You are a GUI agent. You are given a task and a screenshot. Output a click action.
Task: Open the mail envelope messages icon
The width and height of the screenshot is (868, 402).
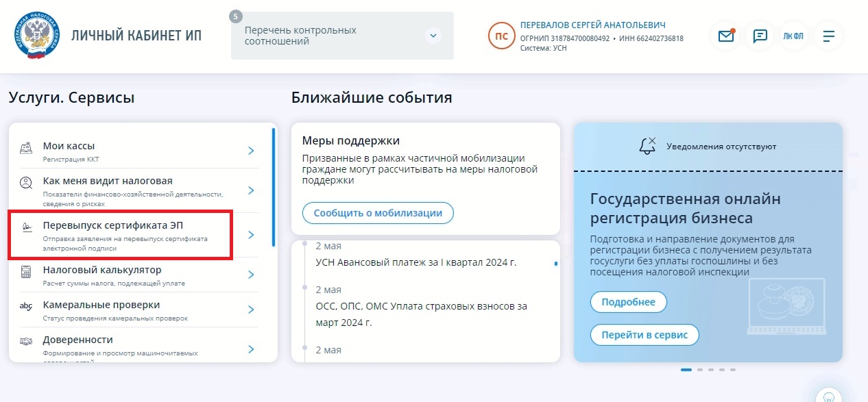(x=726, y=36)
